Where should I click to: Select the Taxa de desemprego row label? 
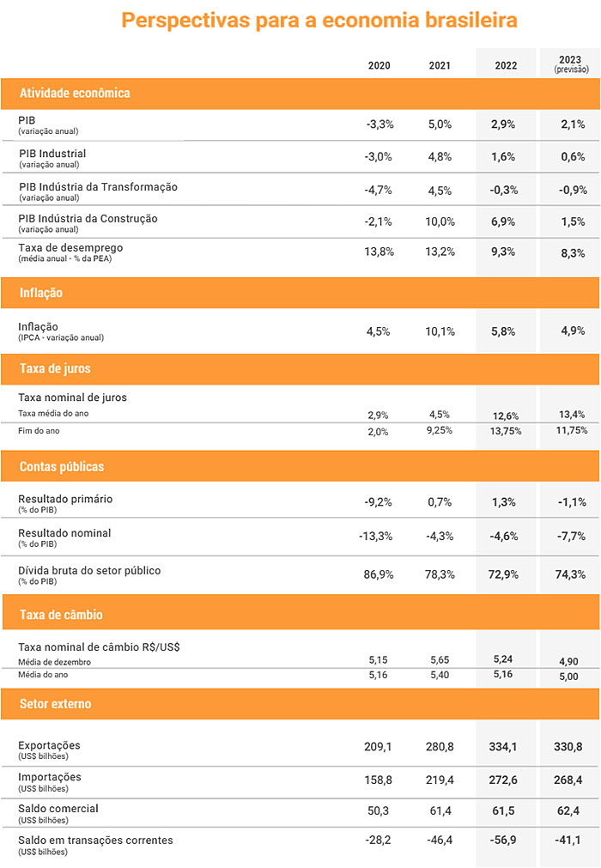[70, 252]
